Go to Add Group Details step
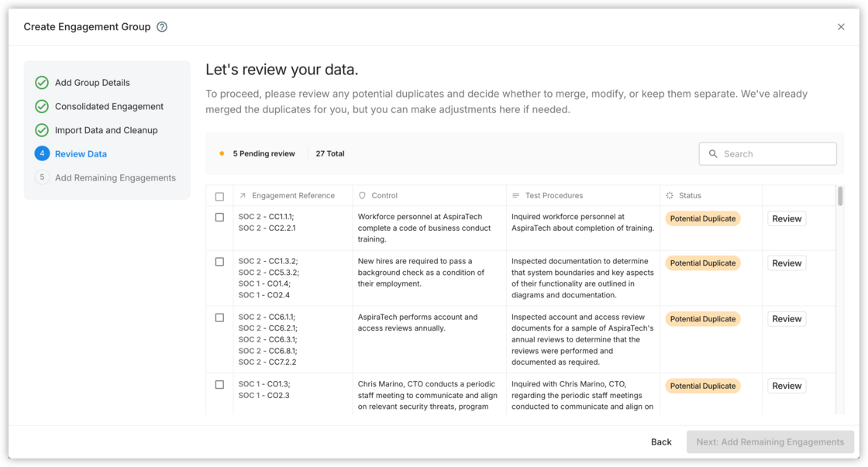868x467 pixels. 92,82
